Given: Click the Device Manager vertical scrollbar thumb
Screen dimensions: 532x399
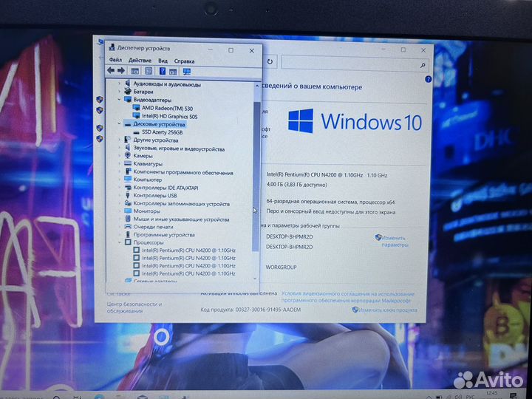Looking at the screenshot, I should point(256,177).
